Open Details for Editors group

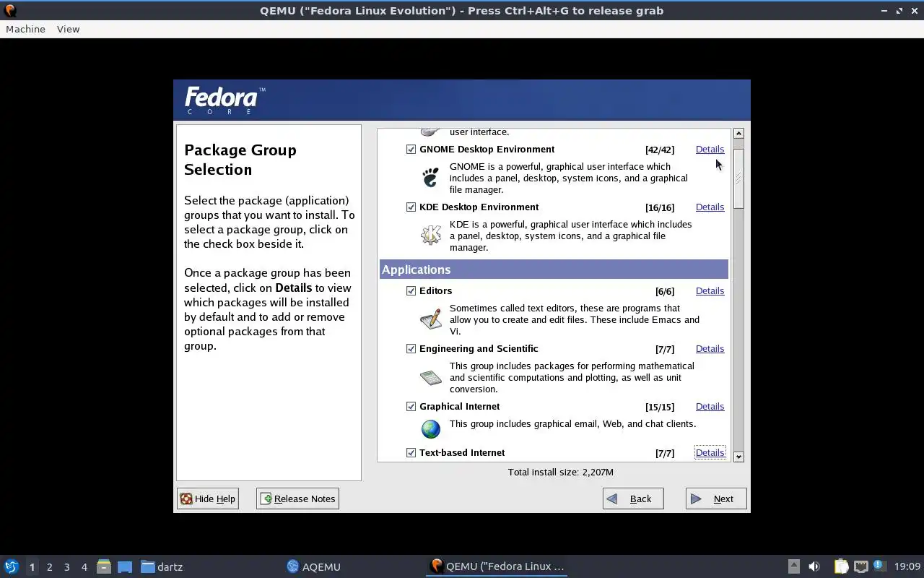pyautogui.click(x=710, y=291)
